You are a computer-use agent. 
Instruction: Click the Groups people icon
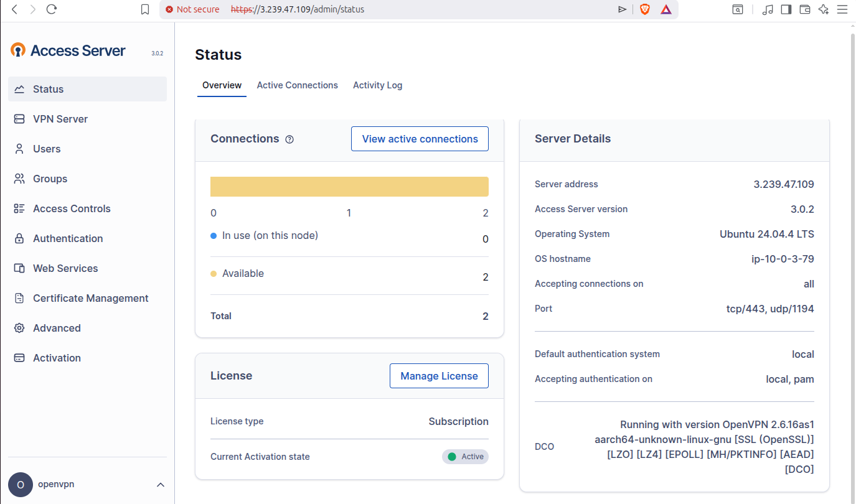19,179
